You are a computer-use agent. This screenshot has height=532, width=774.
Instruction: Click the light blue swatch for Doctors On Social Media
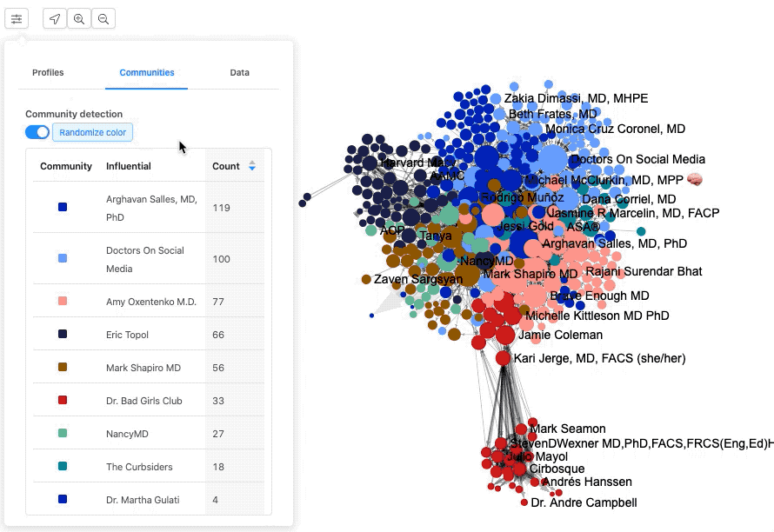click(63, 258)
